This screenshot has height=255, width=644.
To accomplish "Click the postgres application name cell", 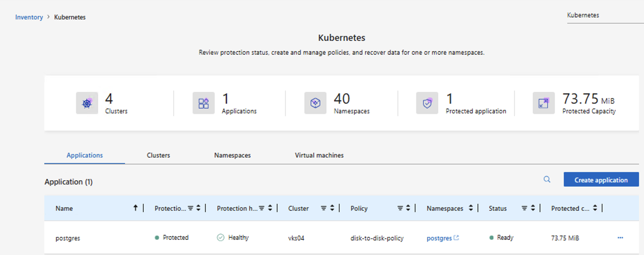I will click(68, 238).
